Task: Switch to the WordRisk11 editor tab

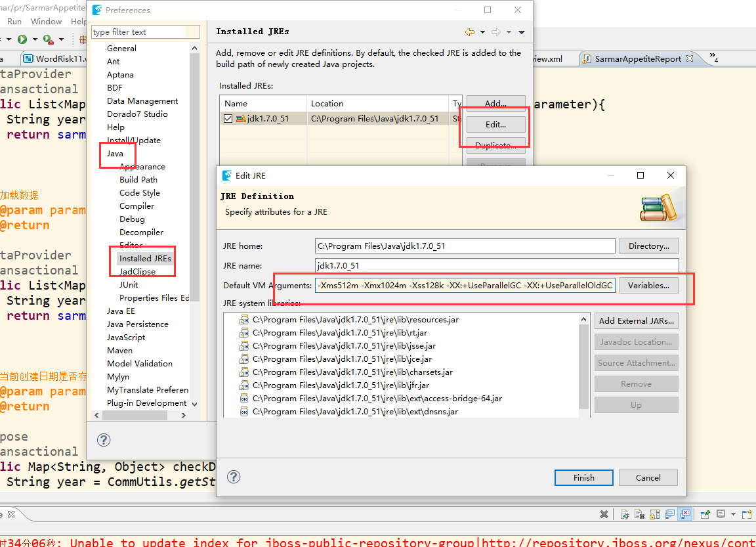Action: click(55, 59)
